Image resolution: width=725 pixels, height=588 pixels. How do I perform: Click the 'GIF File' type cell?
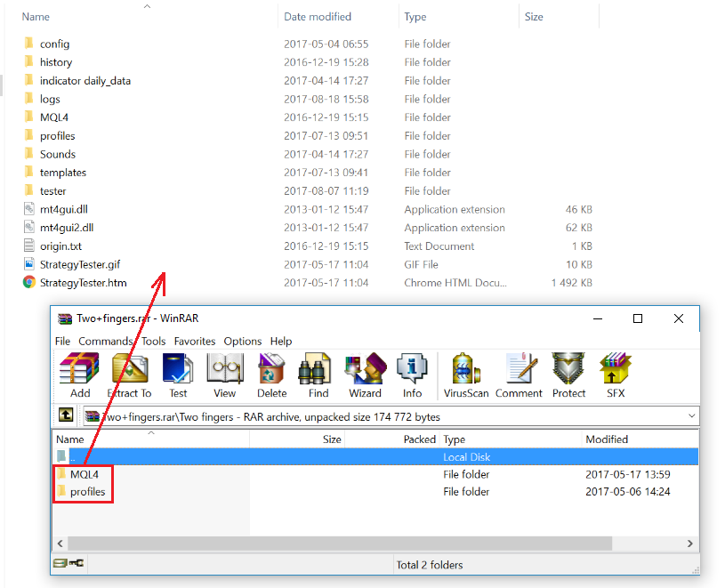[422, 264]
